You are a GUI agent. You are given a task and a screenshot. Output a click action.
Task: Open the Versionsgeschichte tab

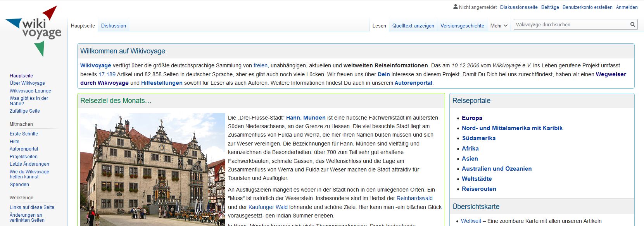point(462,26)
